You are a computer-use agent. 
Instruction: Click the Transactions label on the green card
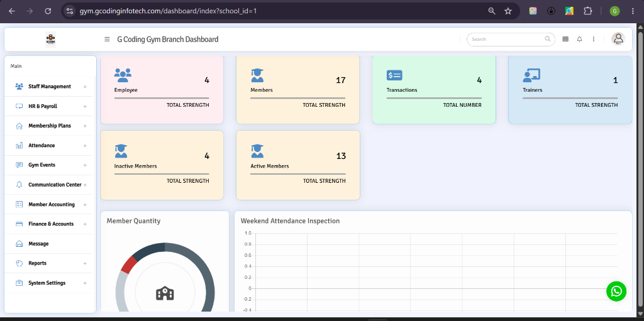click(x=402, y=90)
